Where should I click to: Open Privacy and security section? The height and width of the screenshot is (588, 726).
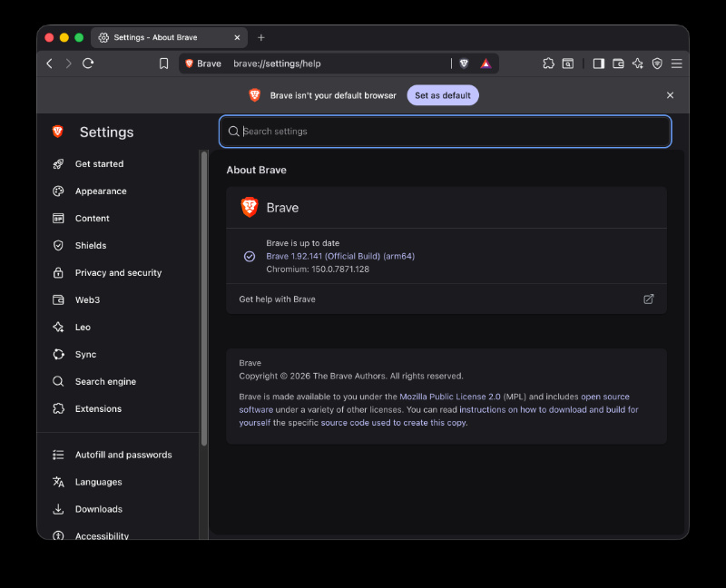118,273
